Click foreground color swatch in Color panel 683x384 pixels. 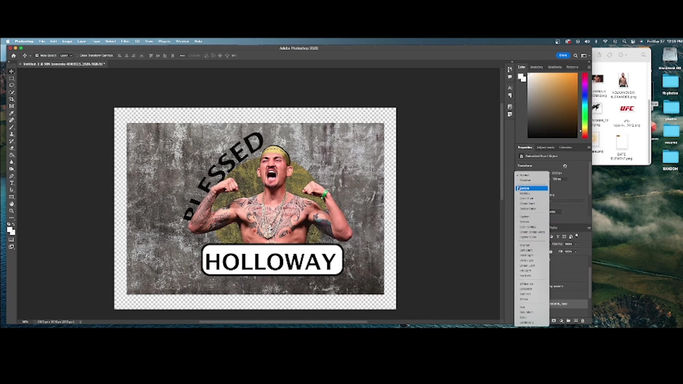[x=520, y=76]
